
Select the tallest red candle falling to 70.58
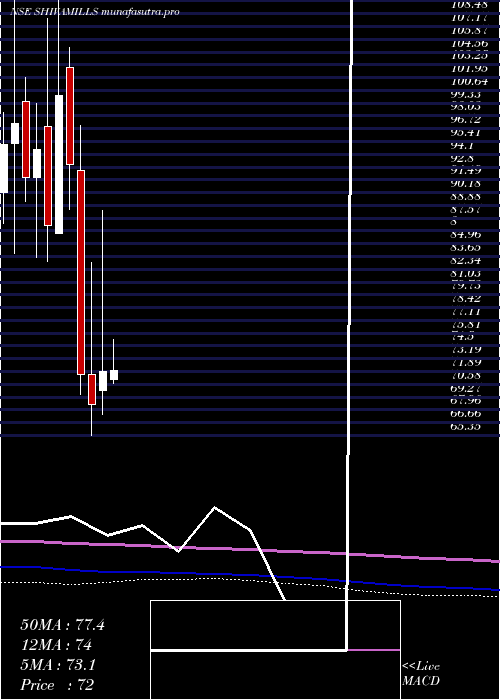coord(81,272)
